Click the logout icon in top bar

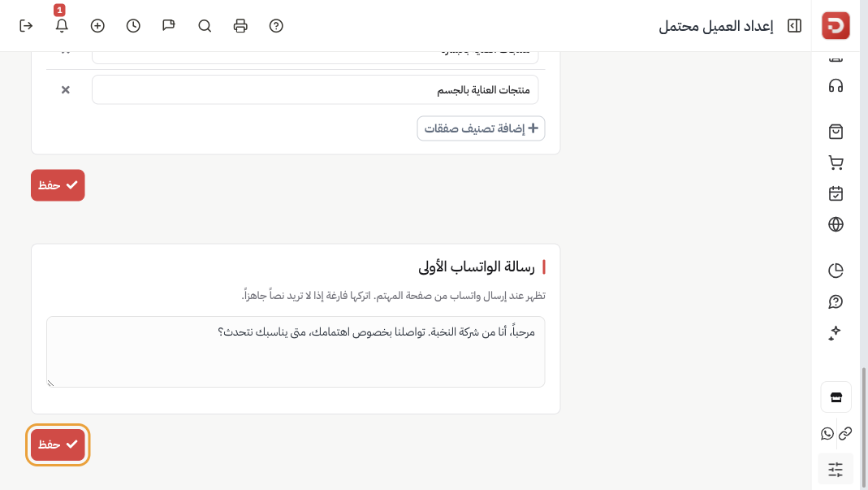[26, 26]
